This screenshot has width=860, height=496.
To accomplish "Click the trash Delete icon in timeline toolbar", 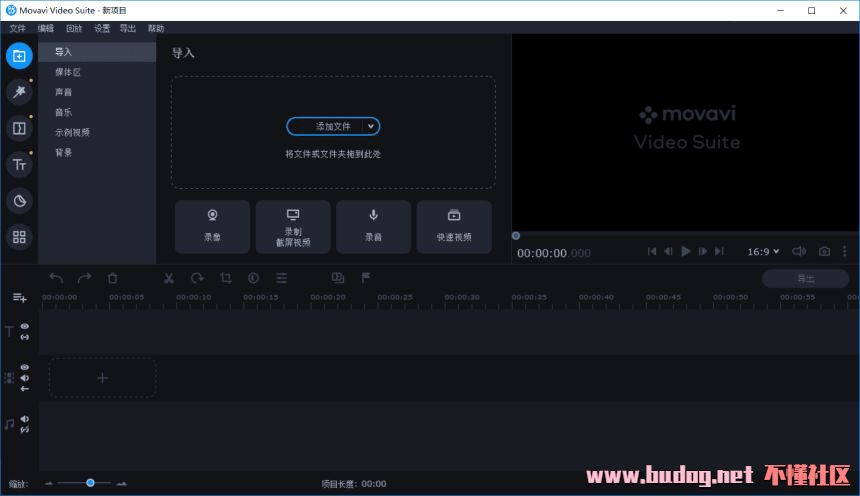I will coord(112,278).
